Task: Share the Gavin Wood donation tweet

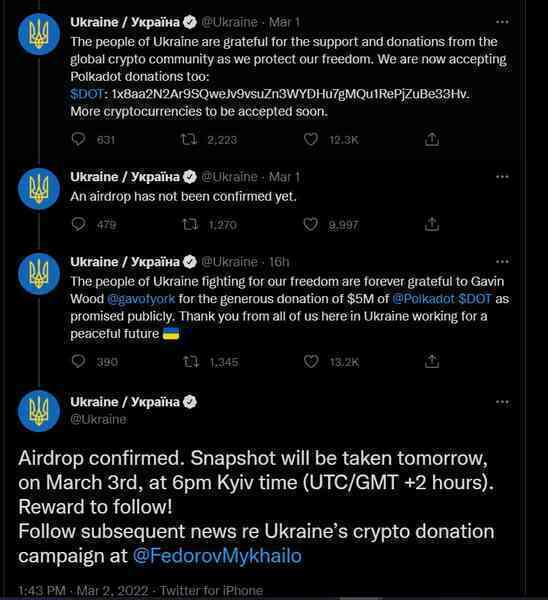Action: 432,361
